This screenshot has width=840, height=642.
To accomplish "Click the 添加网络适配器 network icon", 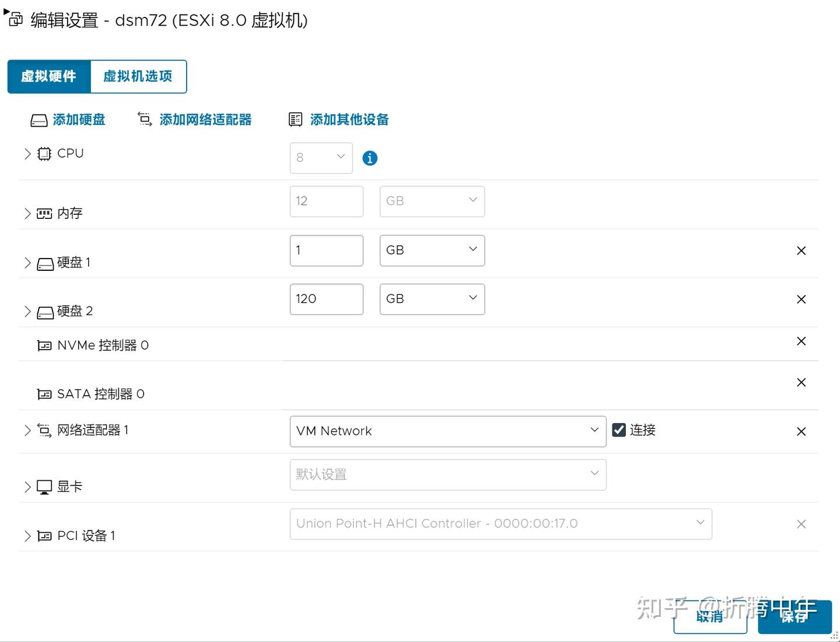I will click(145, 120).
